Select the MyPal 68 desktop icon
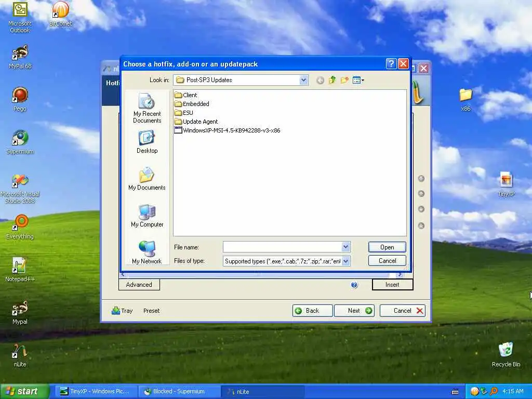 point(20,56)
